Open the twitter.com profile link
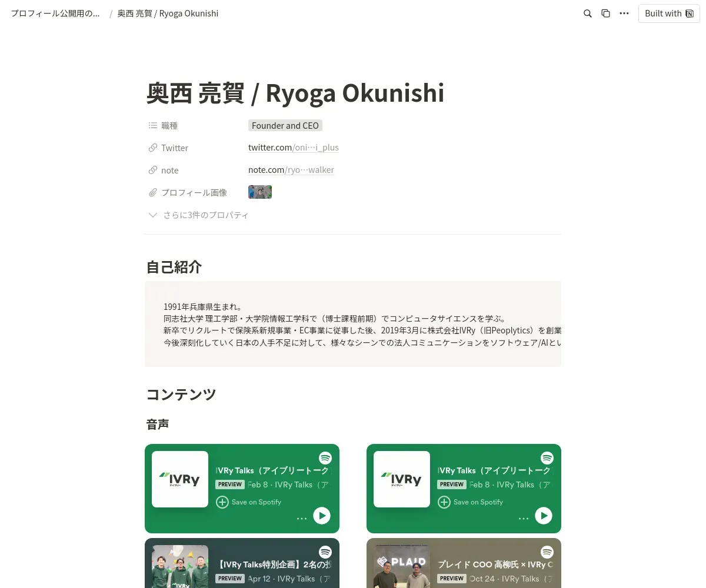The width and height of the screenshot is (706, 588). [x=294, y=148]
